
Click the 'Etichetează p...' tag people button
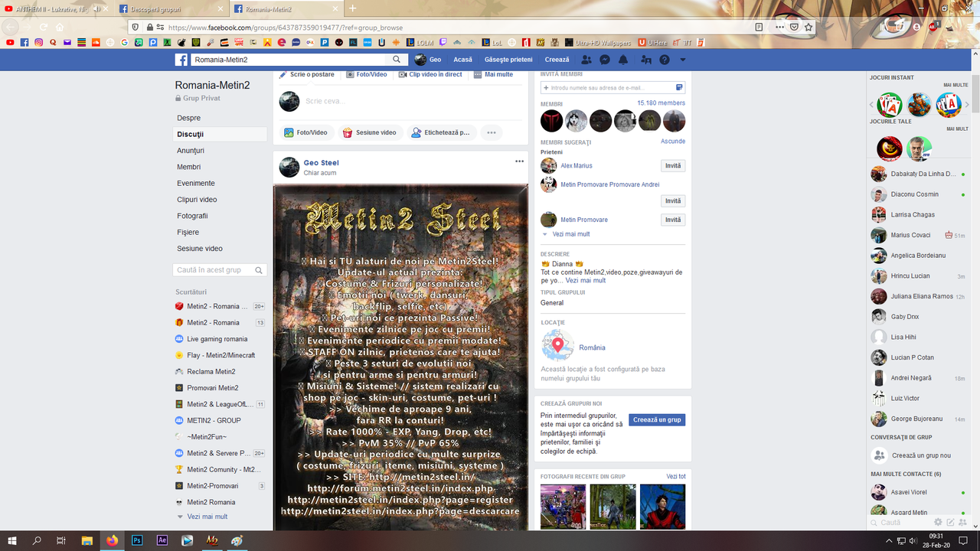[441, 132]
